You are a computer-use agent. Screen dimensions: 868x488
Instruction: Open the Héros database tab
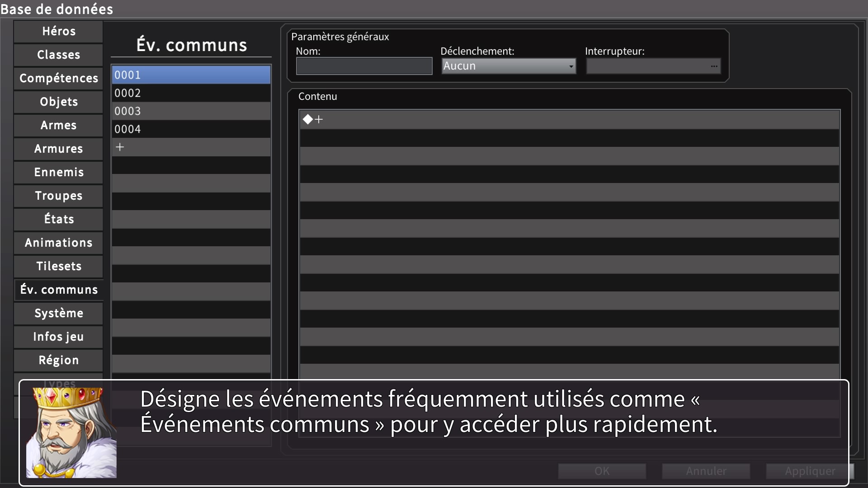pyautogui.click(x=58, y=31)
